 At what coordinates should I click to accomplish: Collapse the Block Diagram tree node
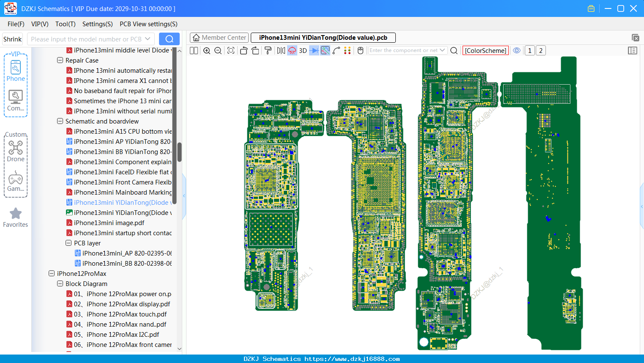click(60, 284)
